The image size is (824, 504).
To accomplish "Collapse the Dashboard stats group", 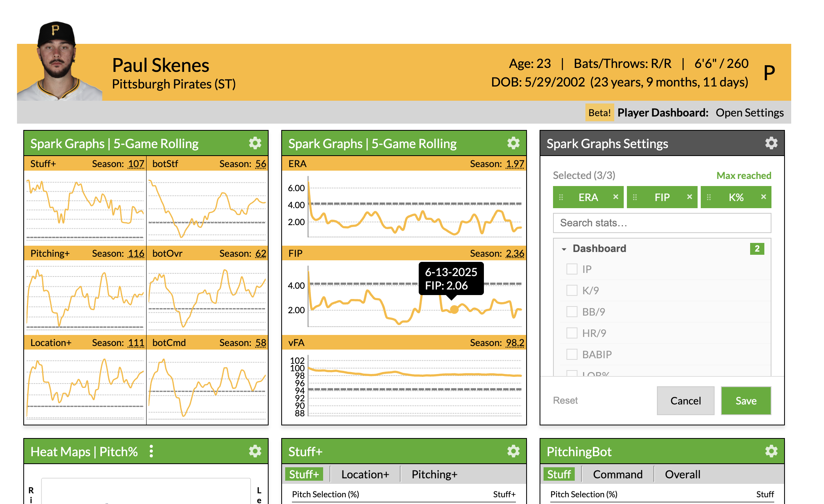I will (564, 249).
